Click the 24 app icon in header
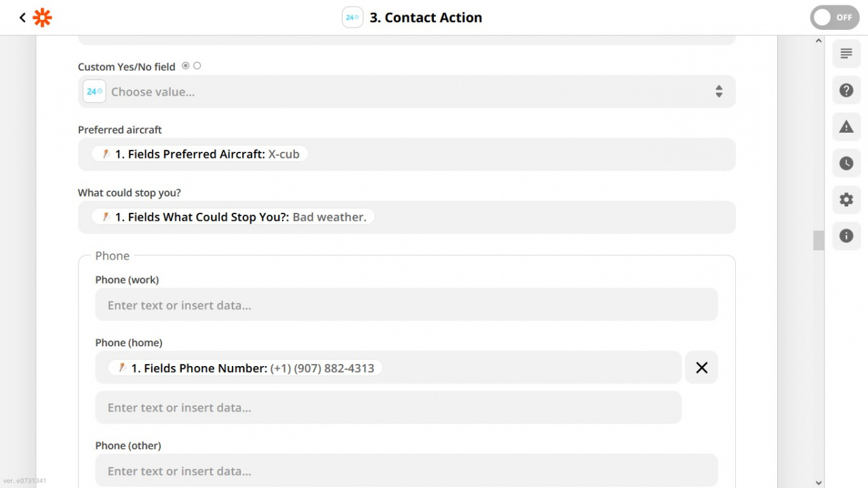Viewport: 868px width, 488px height. click(x=353, y=18)
